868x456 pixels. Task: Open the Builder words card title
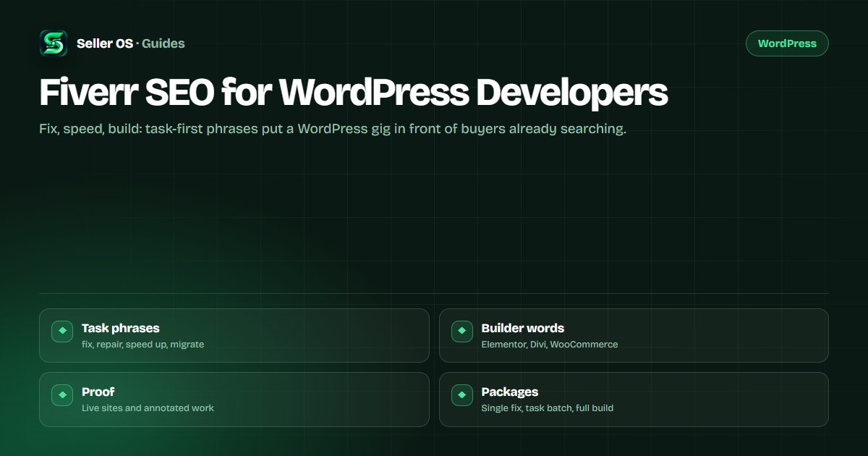click(523, 328)
